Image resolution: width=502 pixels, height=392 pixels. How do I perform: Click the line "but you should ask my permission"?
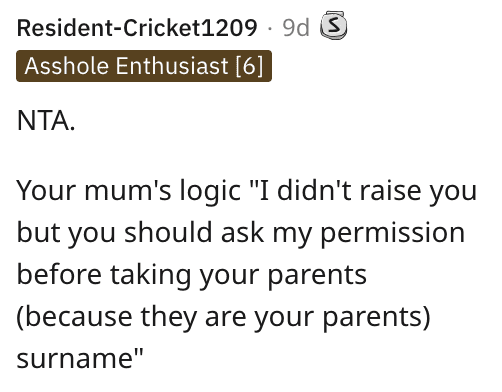241,233
